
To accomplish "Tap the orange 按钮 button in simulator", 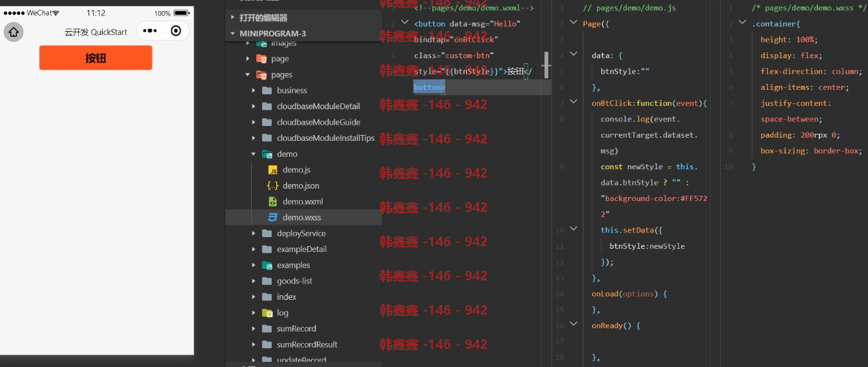I will [96, 58].
